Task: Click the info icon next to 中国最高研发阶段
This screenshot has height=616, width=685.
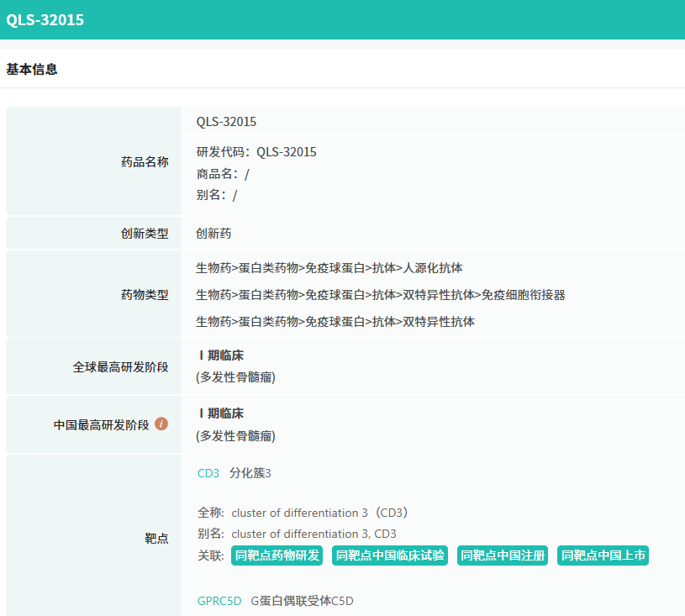Action: [x=161, y=424]
